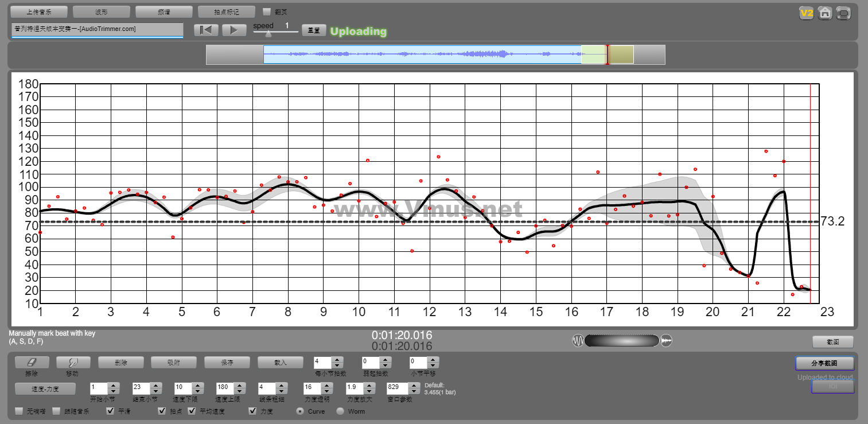Increase 每小节拍数 beats-per-bar value with up arrow
Viewport: 868px width, 424px height.
pos(338,359)
